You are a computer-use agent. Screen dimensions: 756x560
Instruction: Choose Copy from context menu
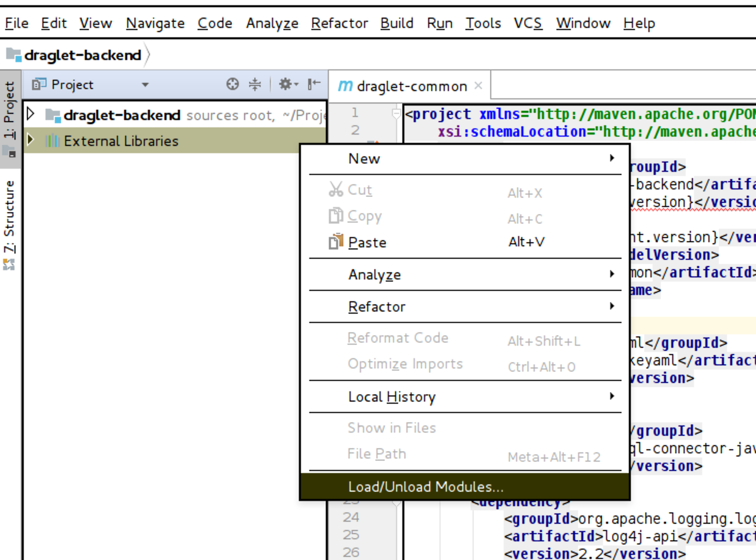point(465,216)
